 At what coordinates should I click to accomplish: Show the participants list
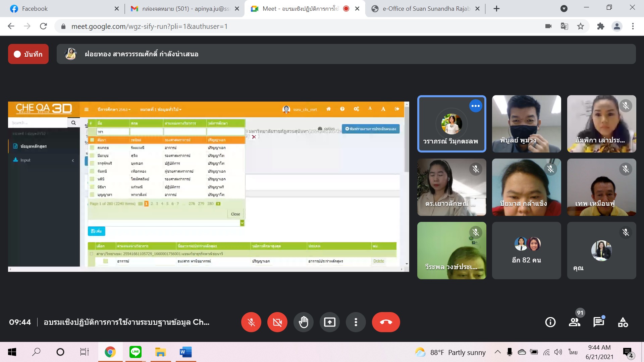(x=575, y=322)
